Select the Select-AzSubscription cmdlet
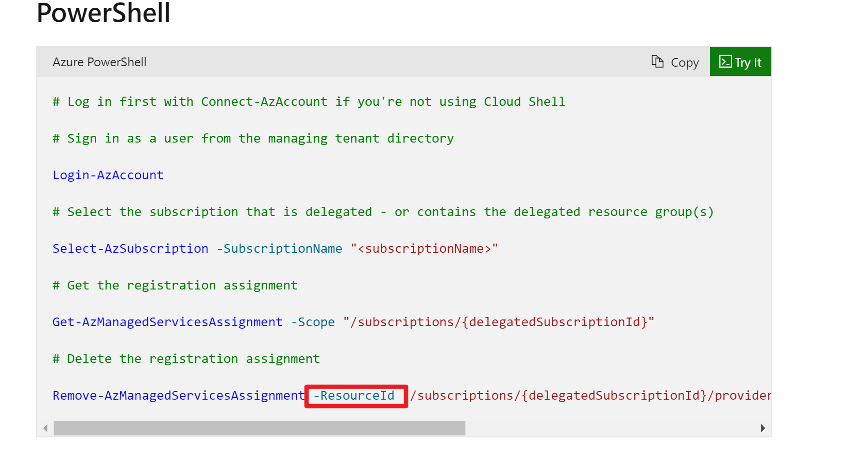 click(x=130, y=248)
